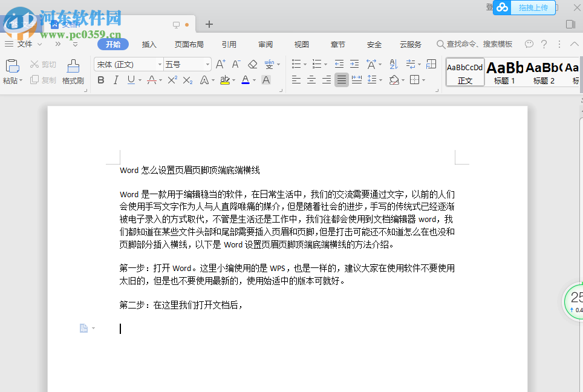
Task: Click the Format Painter 格式刷 icon
Action: pos(73,73)
